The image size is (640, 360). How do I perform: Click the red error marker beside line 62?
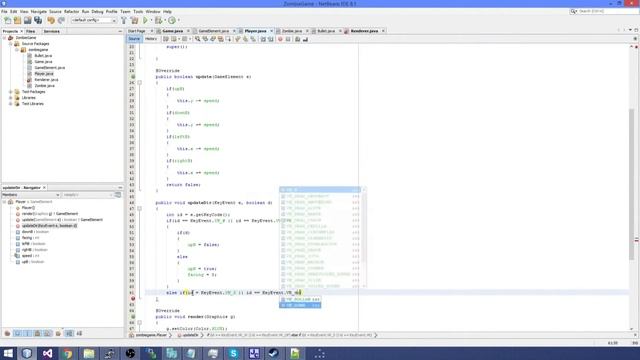133,299
